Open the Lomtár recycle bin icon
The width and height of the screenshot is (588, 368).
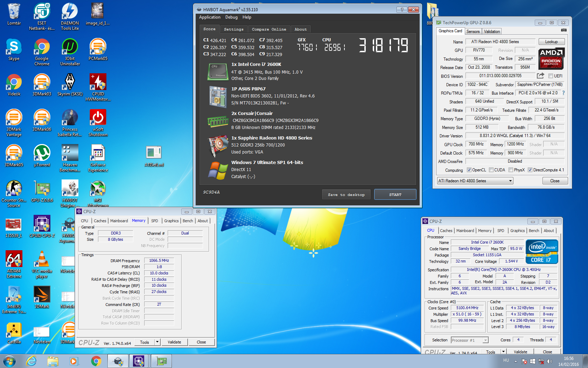click(14, 14)
